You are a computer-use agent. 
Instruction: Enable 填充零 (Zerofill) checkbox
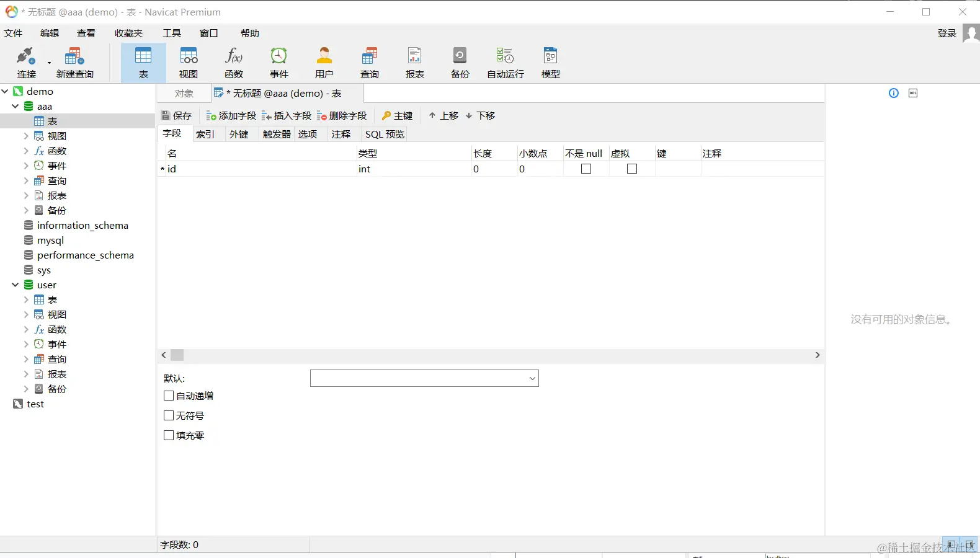(x=169, y=435)
